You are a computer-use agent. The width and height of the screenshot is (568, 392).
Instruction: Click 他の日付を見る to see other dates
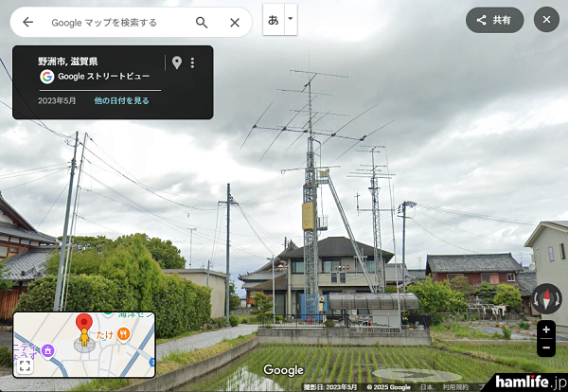pyautogui.click(x=121, y=100)
